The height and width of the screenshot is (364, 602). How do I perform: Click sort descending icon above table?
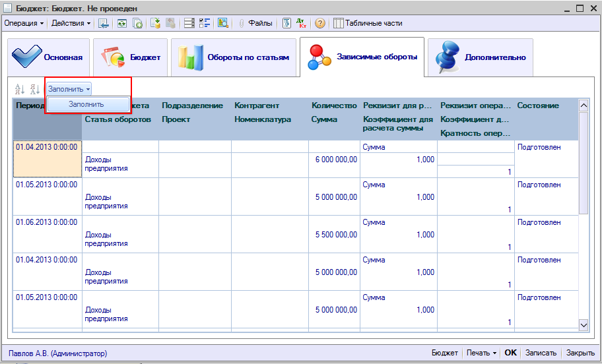[35, 89]
